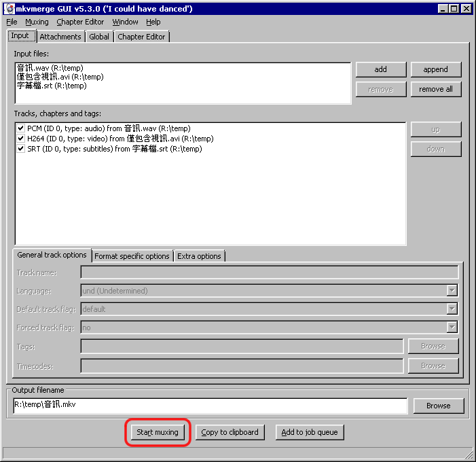This screenshot has height=462, width=476.
Task: Open the Help menu
Action: click(153, 22)
